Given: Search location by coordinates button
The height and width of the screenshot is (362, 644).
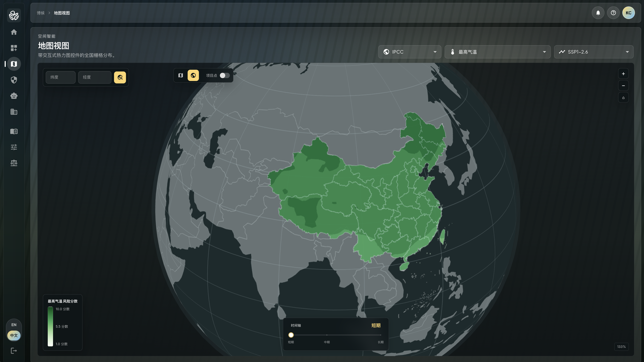Looking at the screenshot, I should pyautogui.click(x=120, y=77).
